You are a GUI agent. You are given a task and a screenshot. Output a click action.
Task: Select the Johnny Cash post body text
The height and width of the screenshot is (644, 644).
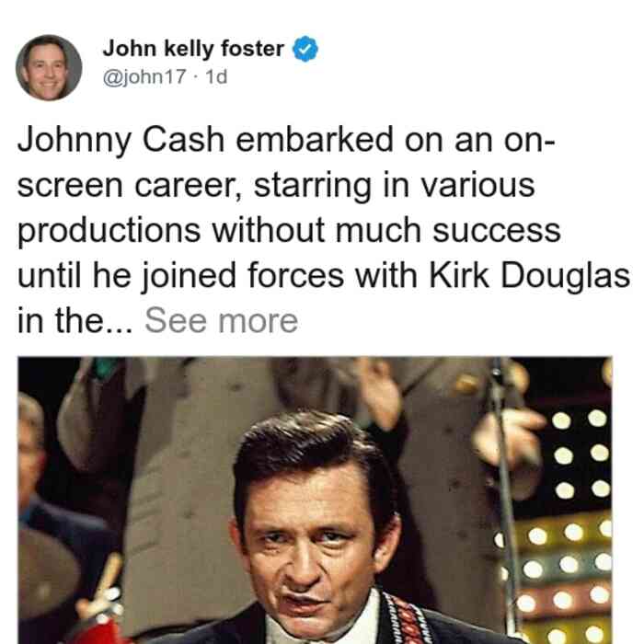[x=323, y=230]
